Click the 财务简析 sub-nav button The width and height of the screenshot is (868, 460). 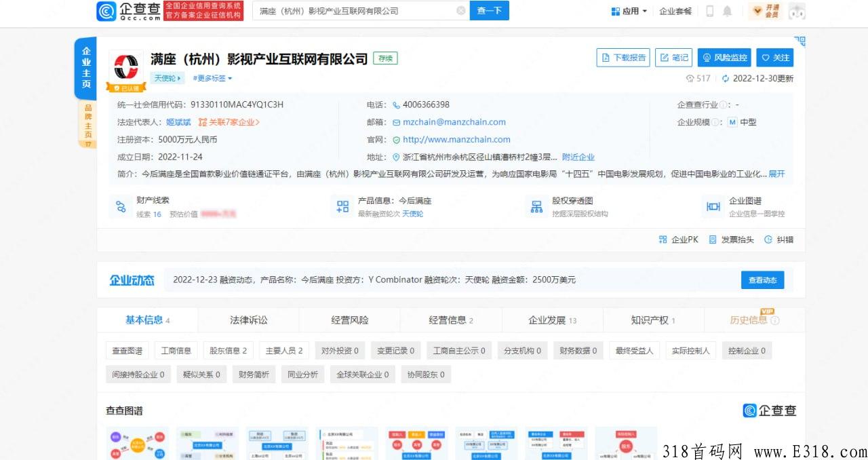(254, 374)
